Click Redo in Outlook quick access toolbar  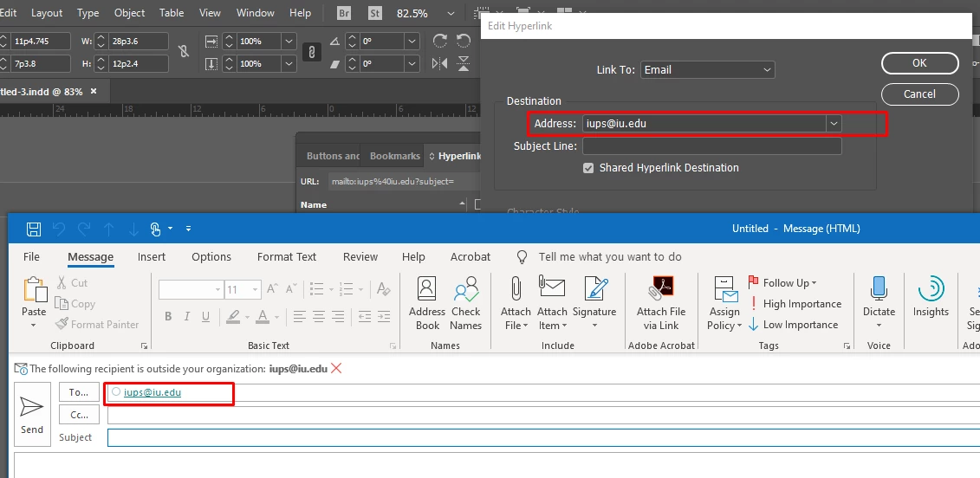(x=84, y=229)
